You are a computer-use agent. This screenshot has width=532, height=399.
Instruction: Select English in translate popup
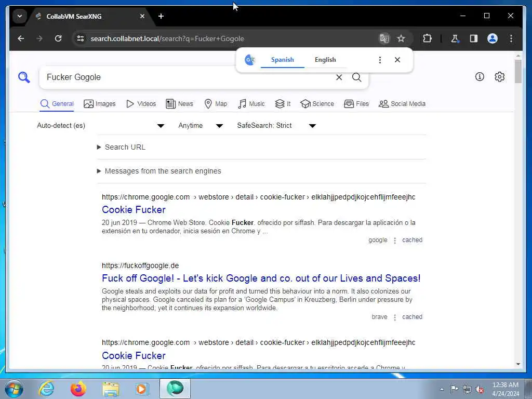[x=325, y=60]
